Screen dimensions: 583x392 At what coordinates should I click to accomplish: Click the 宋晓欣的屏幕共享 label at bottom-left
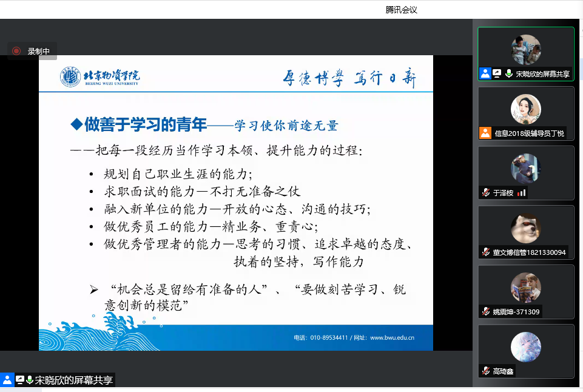tap(73, 380)
